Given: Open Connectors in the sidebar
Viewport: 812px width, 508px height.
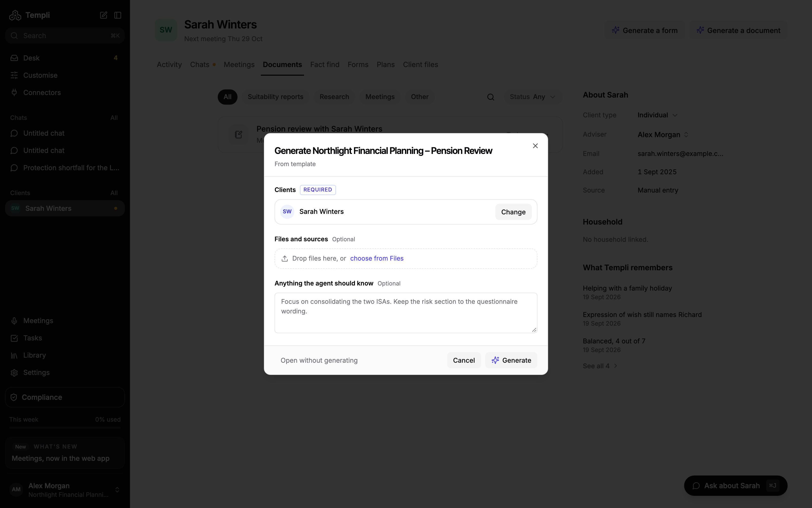Looking at the screenshot, I should point(65,92).
